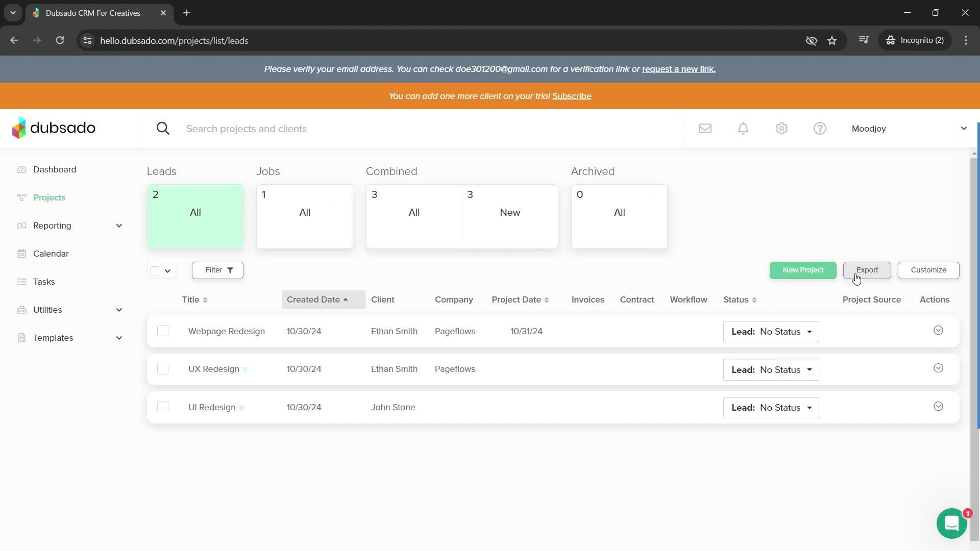Select the Leads All tile
Screen dimensions: 980x551
pyautogui.click(x=195, y=216)
